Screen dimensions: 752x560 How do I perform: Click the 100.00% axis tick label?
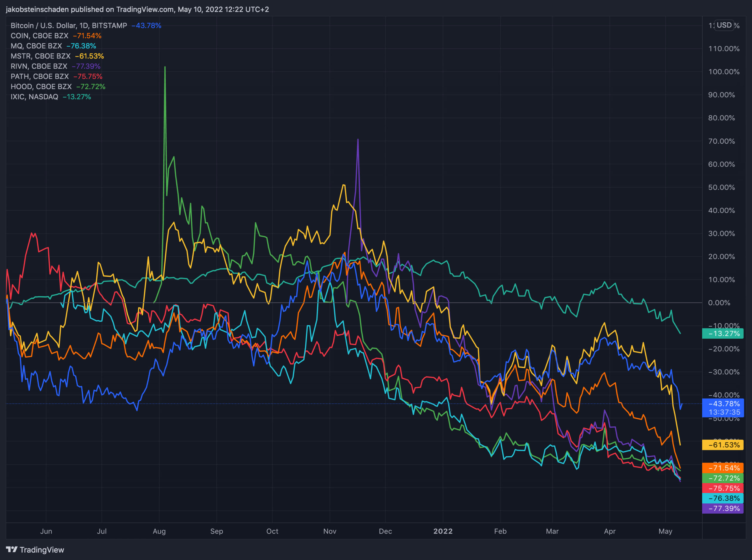coord(724,72)
